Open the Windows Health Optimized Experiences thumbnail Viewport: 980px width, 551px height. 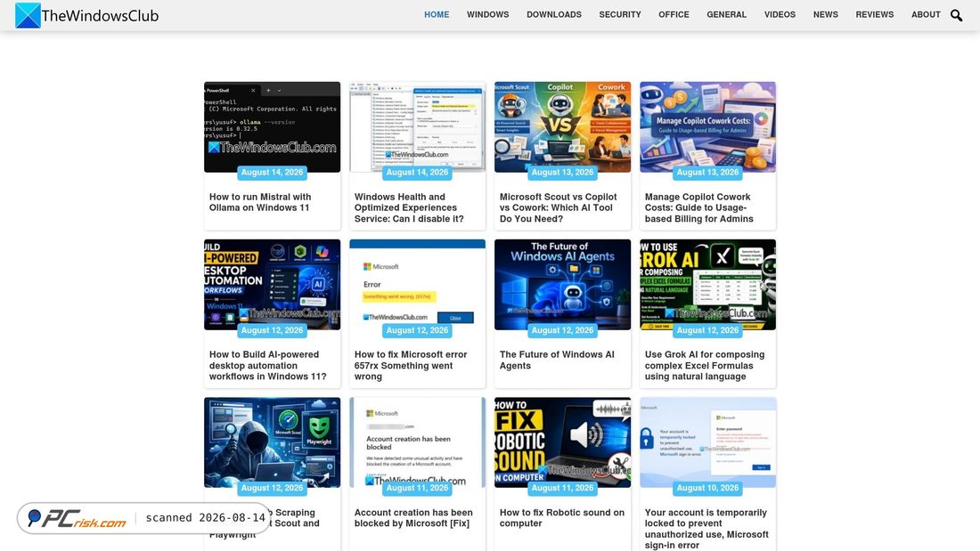pyautogui.click(x=418, y=126)
